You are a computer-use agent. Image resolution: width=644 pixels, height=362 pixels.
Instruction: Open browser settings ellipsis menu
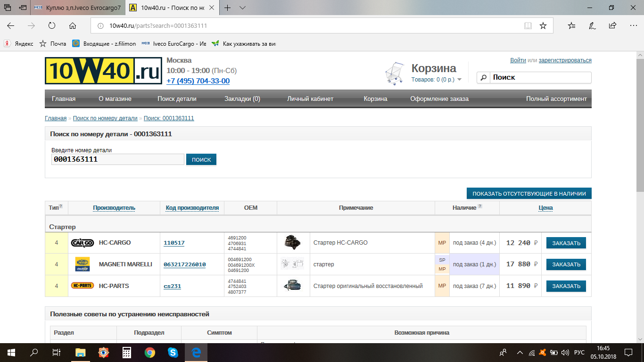tap(633, 25)
